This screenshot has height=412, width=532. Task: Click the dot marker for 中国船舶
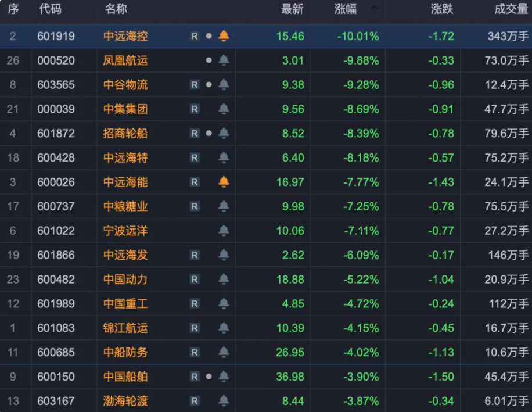209,377
